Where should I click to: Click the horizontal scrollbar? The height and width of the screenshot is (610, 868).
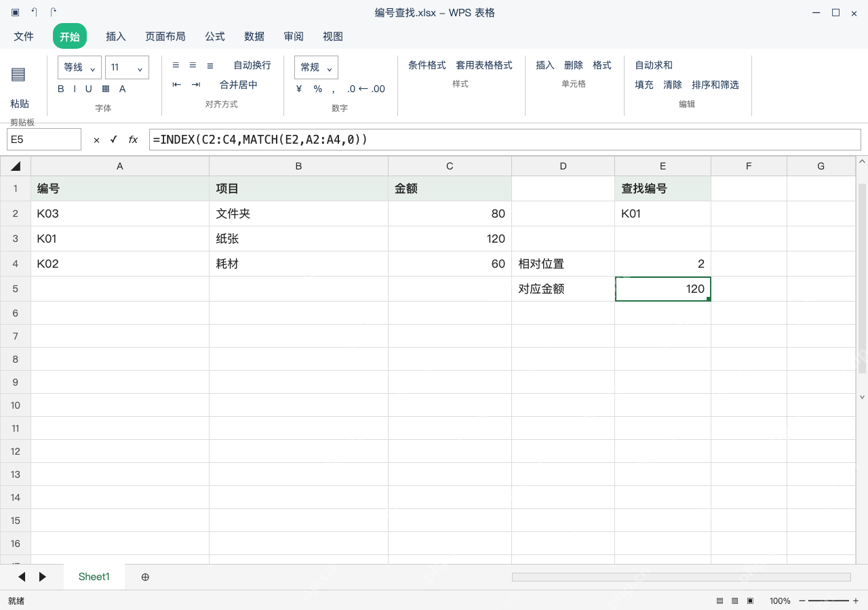[681, 577]
